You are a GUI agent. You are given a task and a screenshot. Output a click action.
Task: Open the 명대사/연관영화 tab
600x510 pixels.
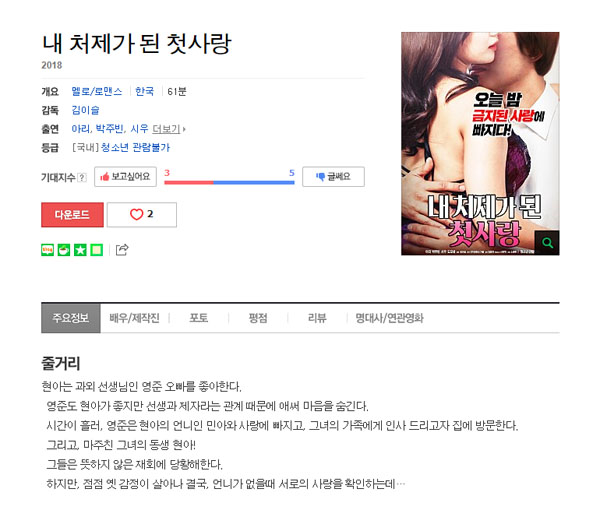click(x=389, y=318)
